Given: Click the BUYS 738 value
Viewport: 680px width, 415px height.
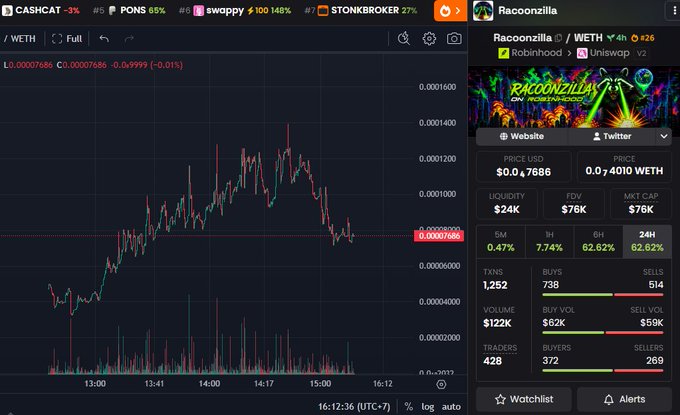Looking at the screenshot, I should pyautogui.click(x=550, y=285).
